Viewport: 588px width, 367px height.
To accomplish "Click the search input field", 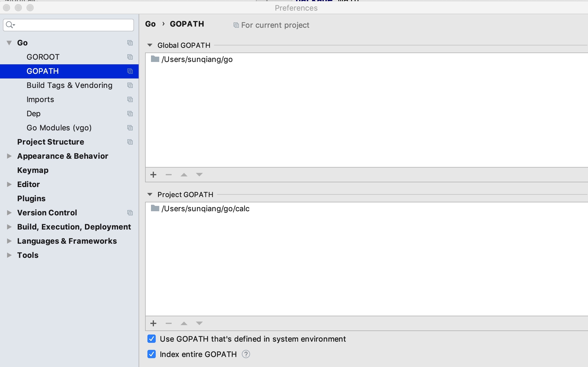I will (68, 24).
